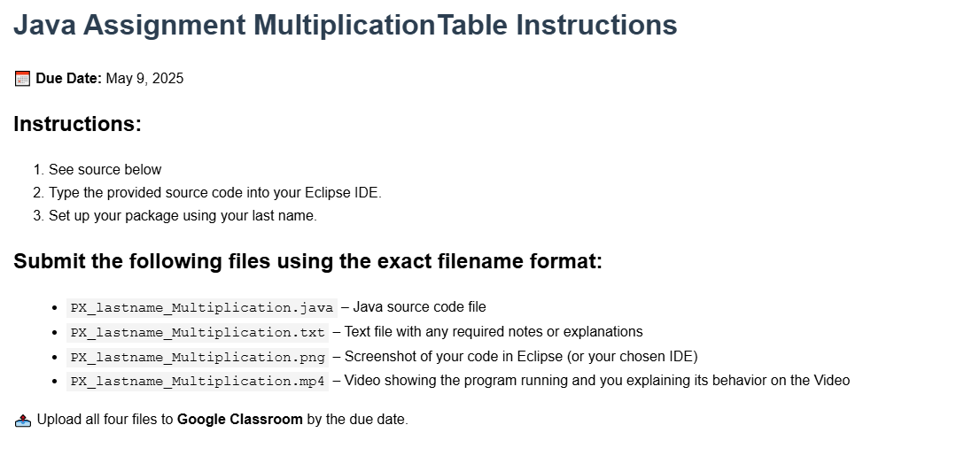Click the 'Set up your package' step
This screenshot has width=980, height=456.
point(182,215)
